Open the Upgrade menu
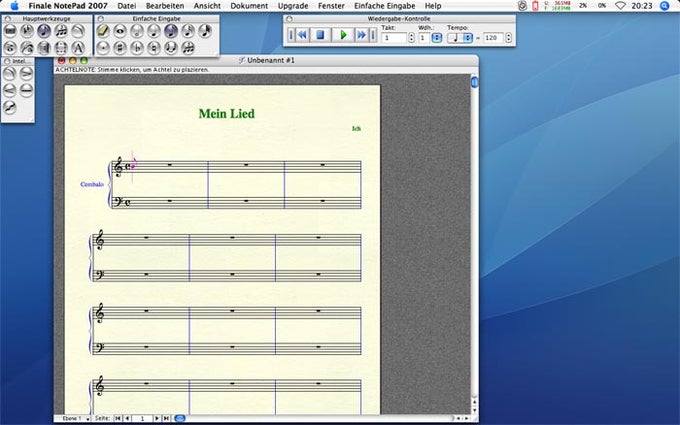 [293, 6]
